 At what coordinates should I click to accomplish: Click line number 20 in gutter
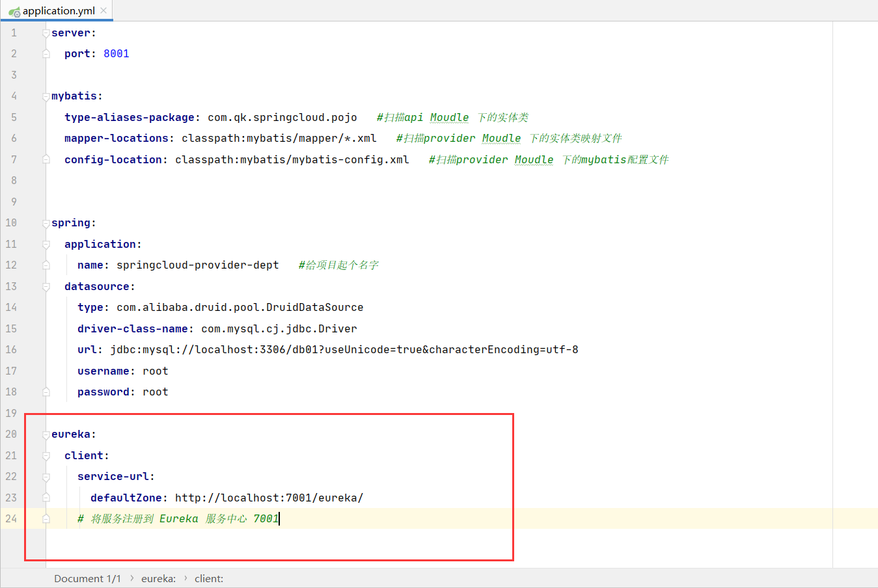coord(11,434)
